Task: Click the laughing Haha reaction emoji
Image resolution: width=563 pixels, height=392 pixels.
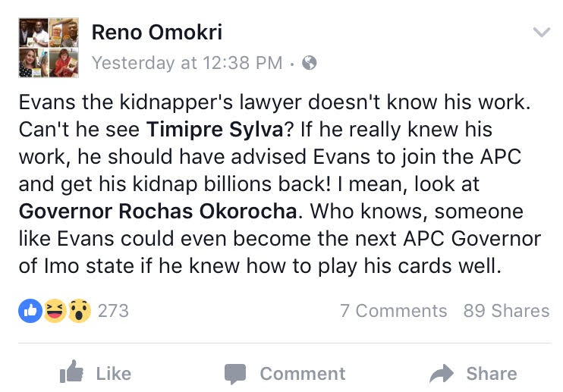Action: point(55,311)
